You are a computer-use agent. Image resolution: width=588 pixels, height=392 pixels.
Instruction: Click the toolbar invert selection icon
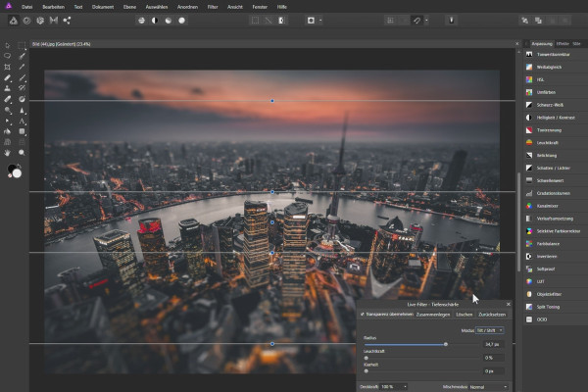pos(281,21)
